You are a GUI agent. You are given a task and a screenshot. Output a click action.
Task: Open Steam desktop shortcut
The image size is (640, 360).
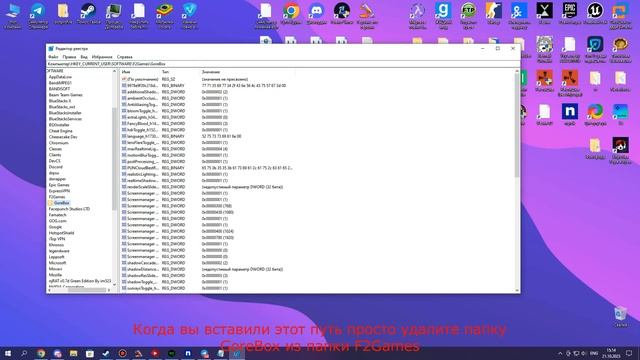[x=88, y=13]
